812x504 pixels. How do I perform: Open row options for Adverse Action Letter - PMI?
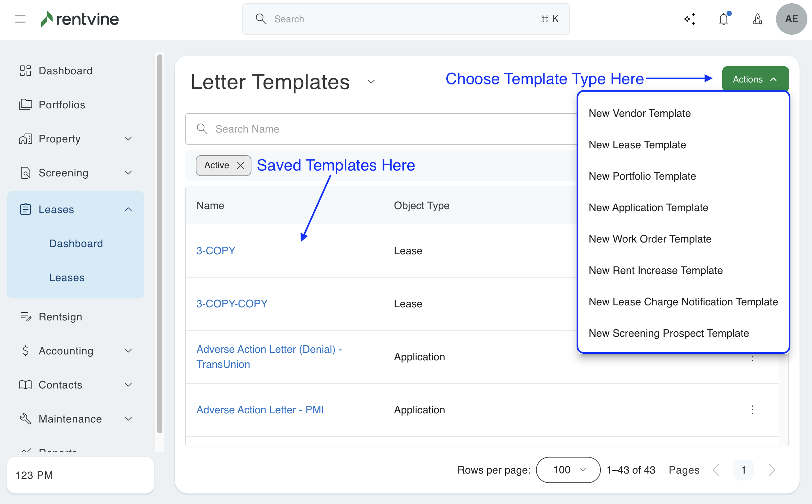pyautogui.click(x=752, y=410)
